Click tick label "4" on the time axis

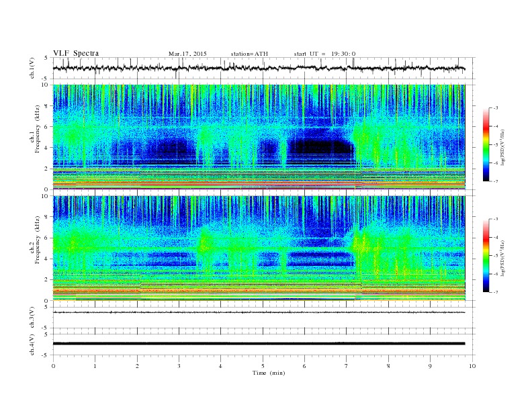point(221,366)
